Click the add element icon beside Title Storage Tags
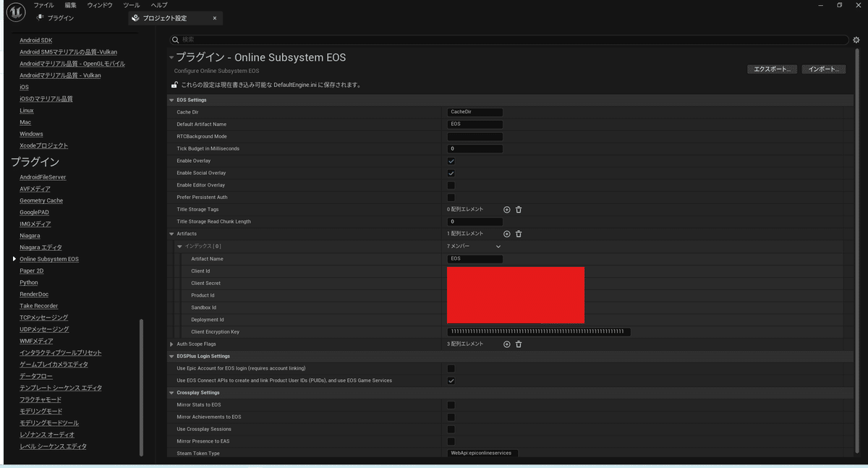Image resolution: width=868 pixels, height=468 pixels. click(x=506, y=209)
